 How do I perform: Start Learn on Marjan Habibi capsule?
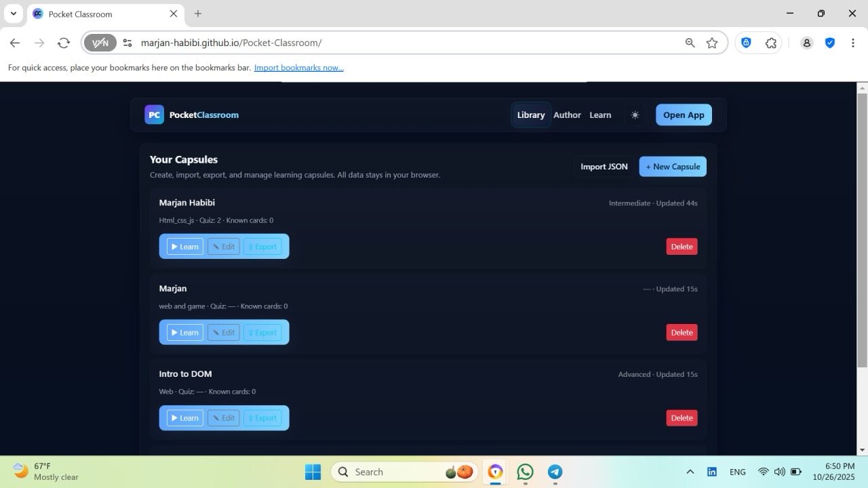point(185,247)
